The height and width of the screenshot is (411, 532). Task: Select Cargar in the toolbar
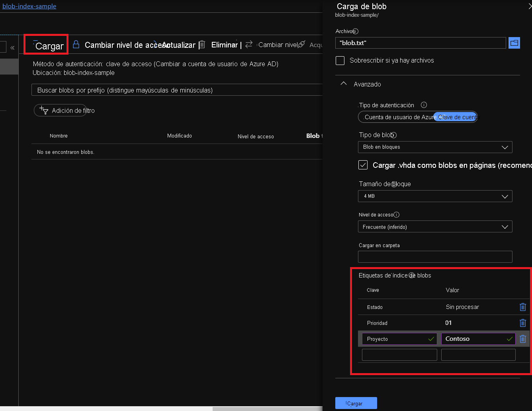tap(46, 45)
